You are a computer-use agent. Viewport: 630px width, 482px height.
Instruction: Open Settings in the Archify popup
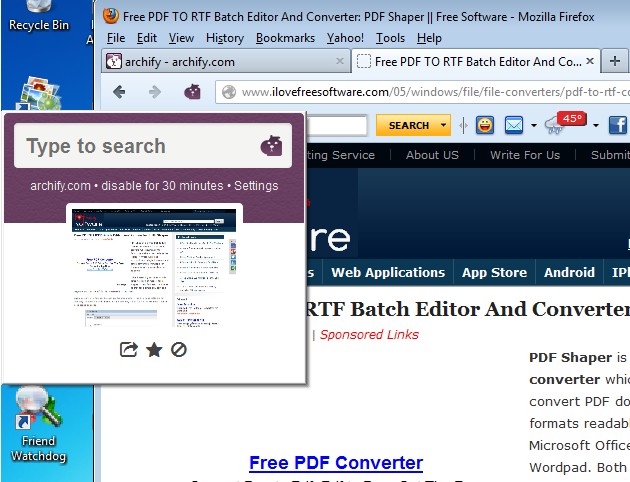(x=256, y=186)
